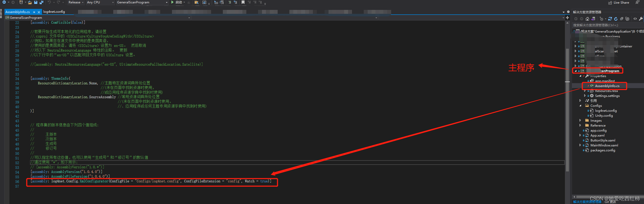The width and height of the screenshot is (644, 204).
Task: Click the 启动 start button label
Action: (x=179, y=2)
